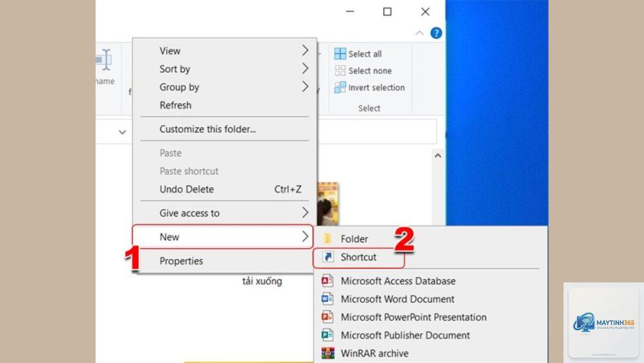The height and width of the screenshot is (363, 644).
Task: Collapse the ribbon with the up chevron
Action: click(x=419, y=33)
